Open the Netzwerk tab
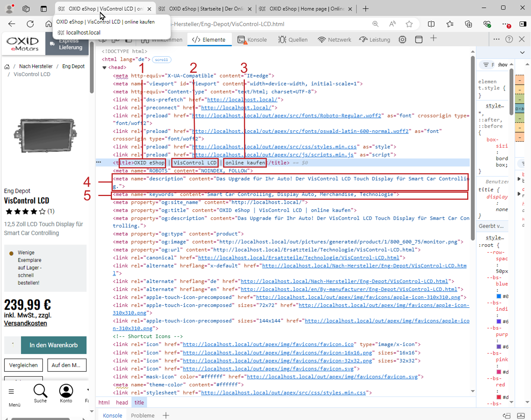Image resolution: width=531 pixels, height=420 pixels. (x=334, y=40)
